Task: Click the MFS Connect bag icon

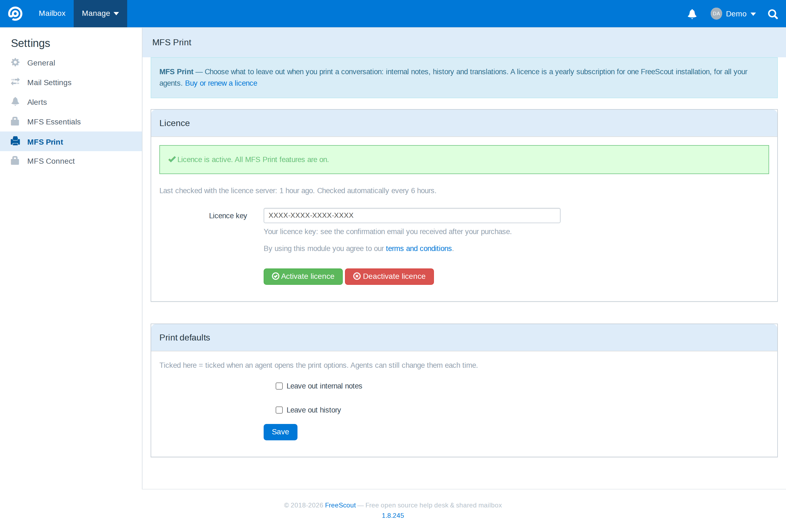Action: coord(15,160)
